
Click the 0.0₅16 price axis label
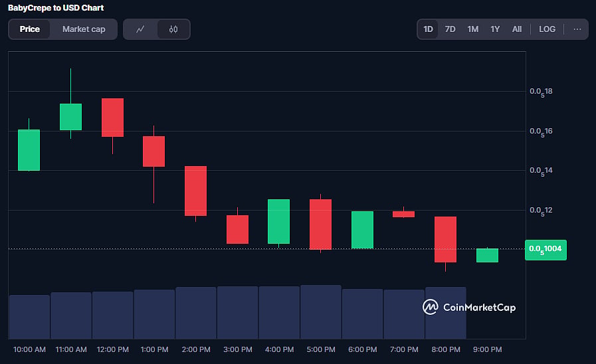541,132
